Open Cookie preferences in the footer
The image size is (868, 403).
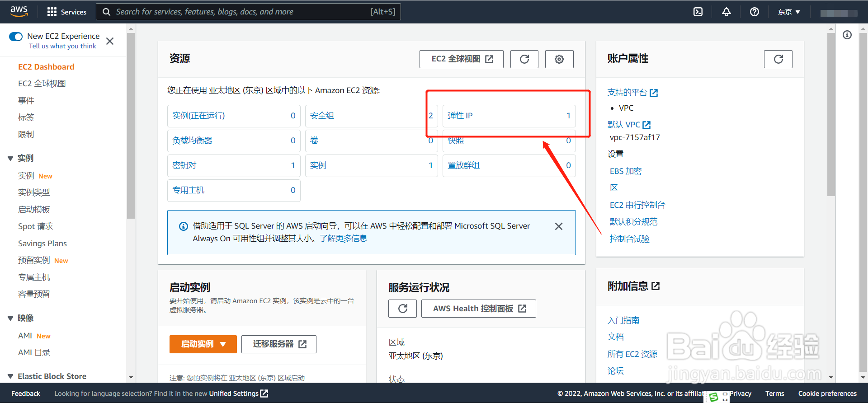coord(827,394)
